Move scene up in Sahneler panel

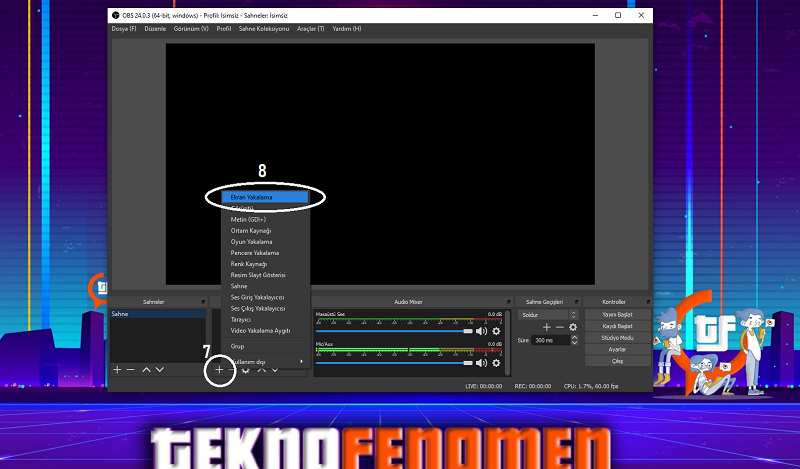point(146,369)
